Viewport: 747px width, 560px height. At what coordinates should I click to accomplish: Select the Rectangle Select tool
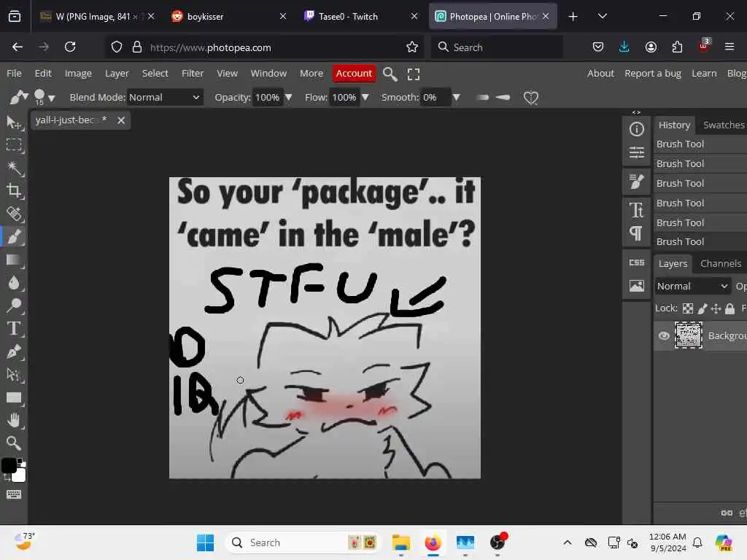click(14, 145)
